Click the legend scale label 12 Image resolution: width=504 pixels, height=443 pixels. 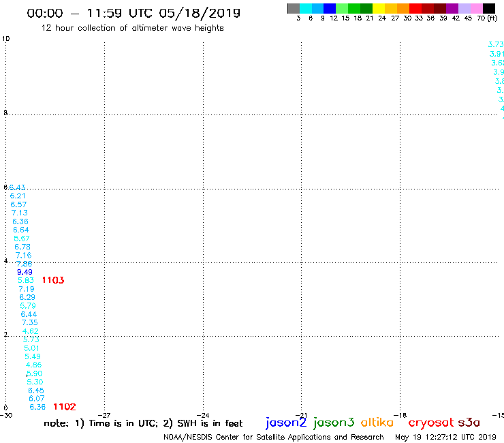coord(334,18)
